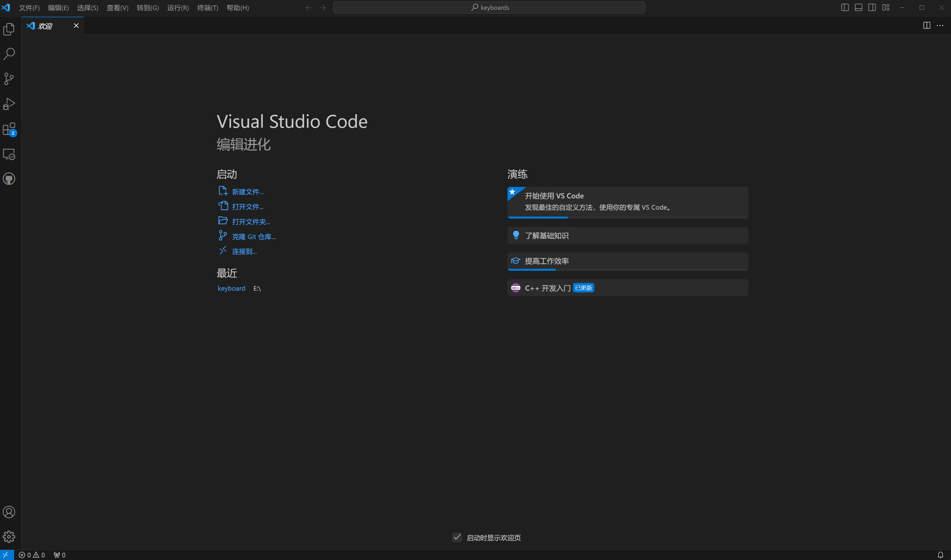The width and height of the screenshot is (951, 560).
Task: Open the Accounts menu icon
Action: coord(9,512)
